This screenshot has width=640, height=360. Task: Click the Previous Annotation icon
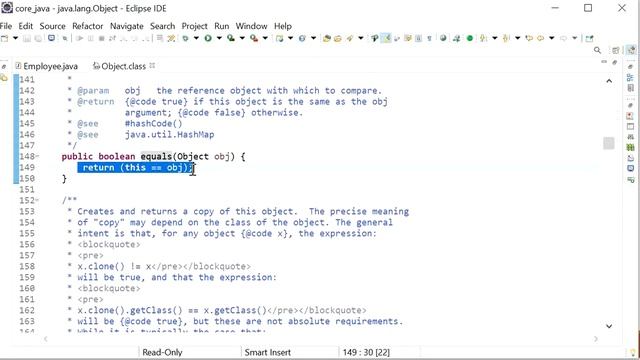pos(506,38)
